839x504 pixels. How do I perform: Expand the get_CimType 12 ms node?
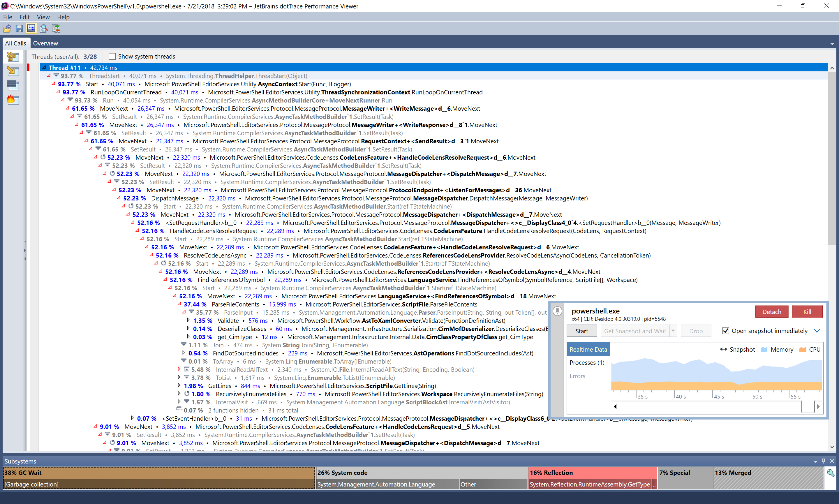(x=188, y=336)
